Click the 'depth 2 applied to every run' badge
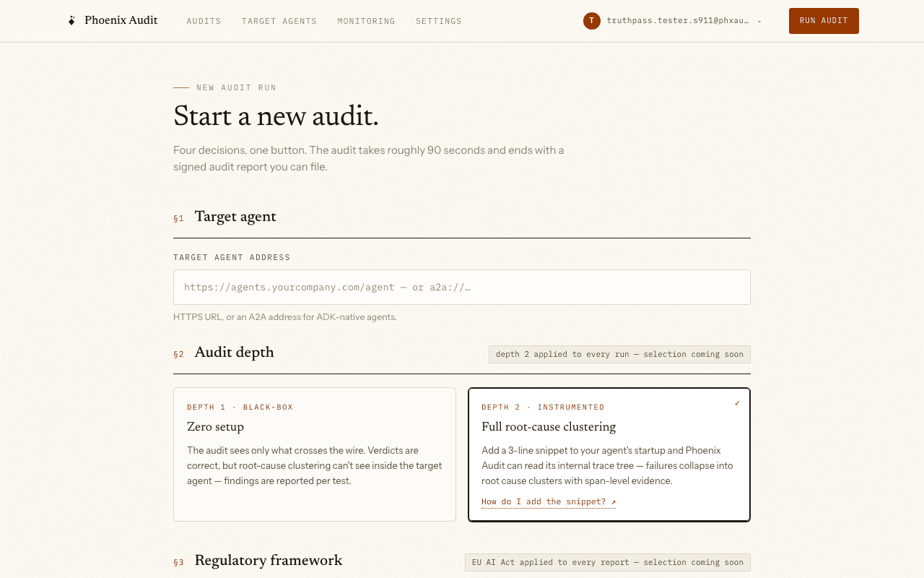This screenshot has width=924, height=578. pos(619,354)
